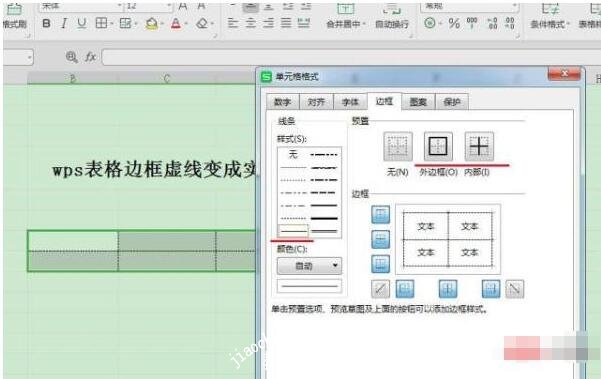
Task: Switch to the 对齐 tab
Action: (316, 102)
